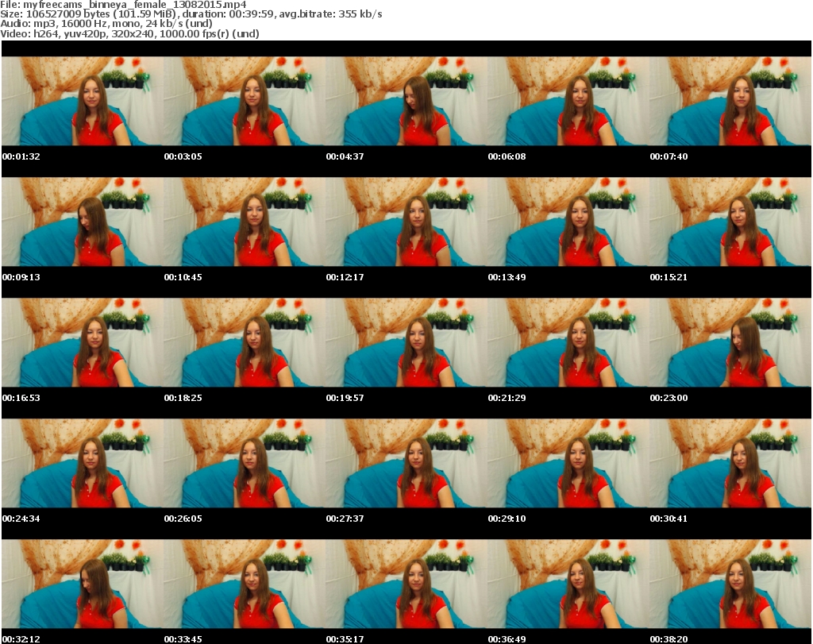Select the 'Video: h264, yuv420p' info line

(129, 33)
